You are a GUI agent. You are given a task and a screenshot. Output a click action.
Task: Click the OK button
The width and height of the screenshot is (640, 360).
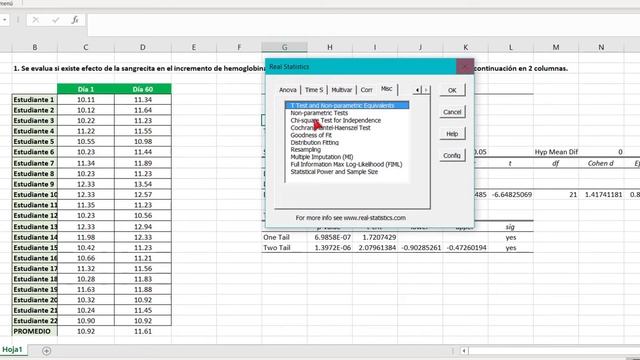point(452,90)
